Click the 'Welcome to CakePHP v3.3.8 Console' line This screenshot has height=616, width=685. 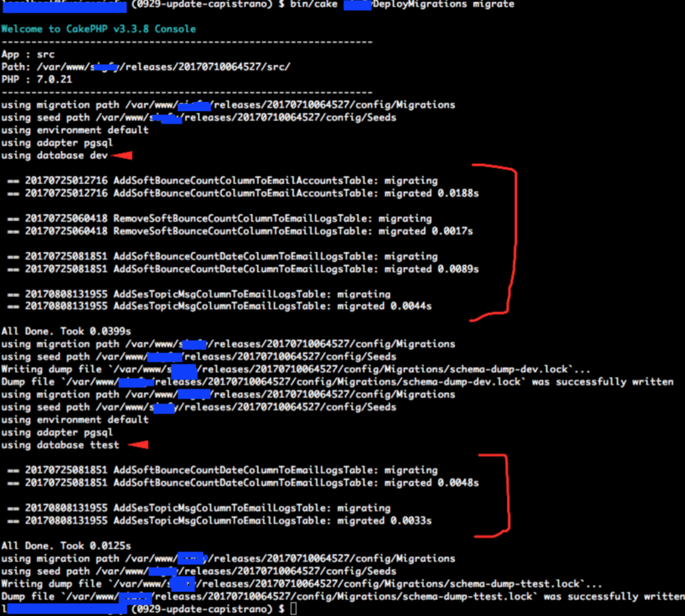click(98, 29)
